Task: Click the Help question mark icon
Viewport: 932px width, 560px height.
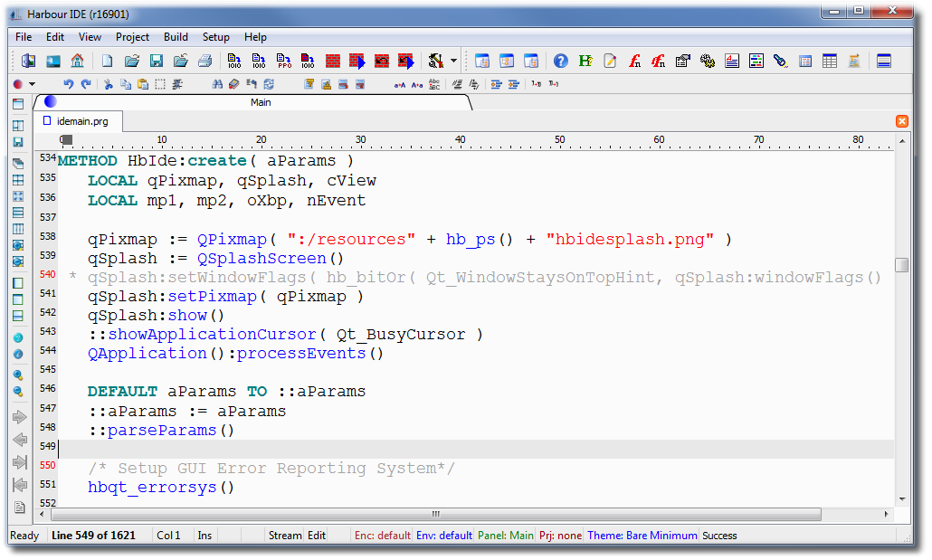Action: pyautogui.click(x=561, y=61)
